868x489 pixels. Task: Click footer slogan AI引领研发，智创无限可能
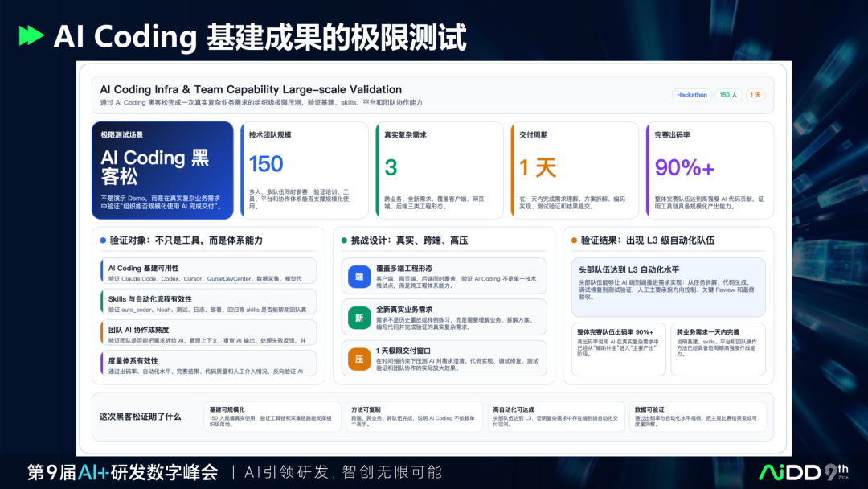tap(343, 472)
